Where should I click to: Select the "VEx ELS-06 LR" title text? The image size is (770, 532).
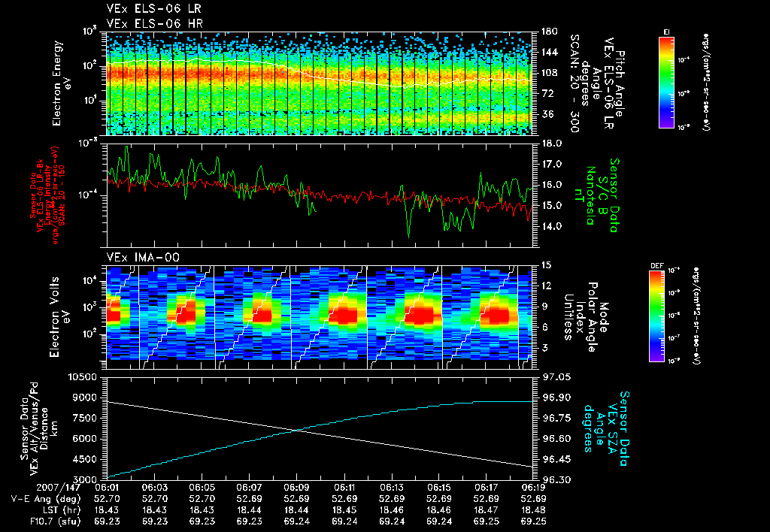154,9
